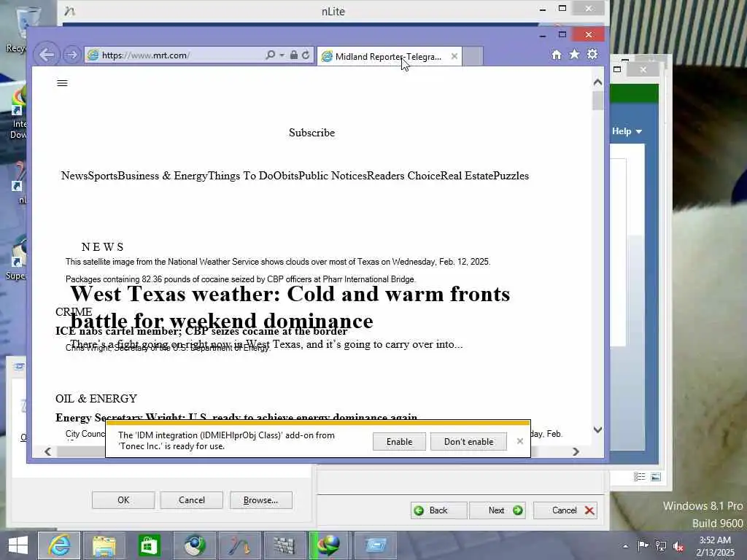Open Internet Download Manager taskbar icon
747x560 pixels.
tap(329, 545)
